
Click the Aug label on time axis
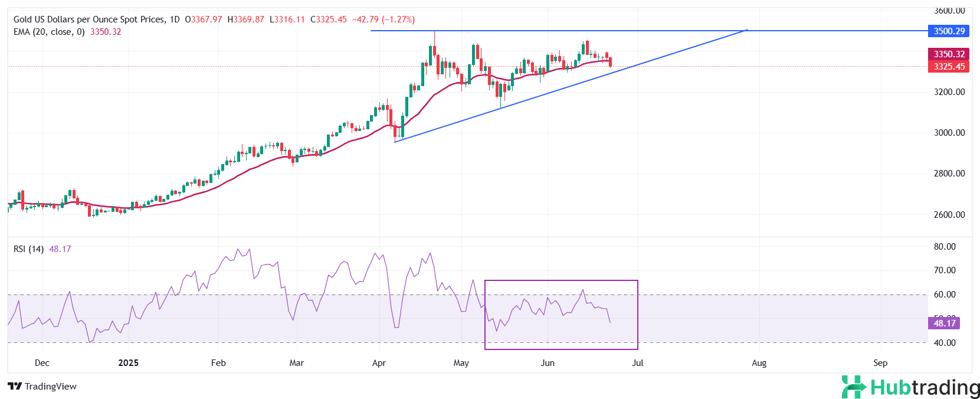point(759,363)
